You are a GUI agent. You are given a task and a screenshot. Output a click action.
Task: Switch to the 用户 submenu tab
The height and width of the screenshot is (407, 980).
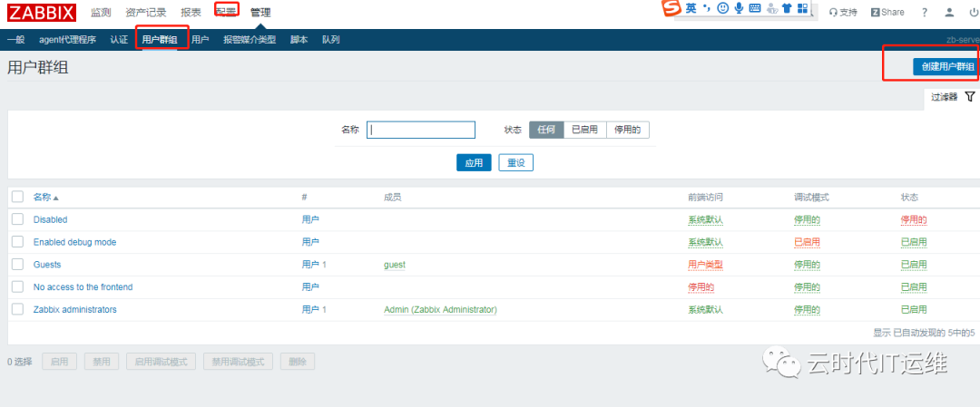click(x=200, y=40)
